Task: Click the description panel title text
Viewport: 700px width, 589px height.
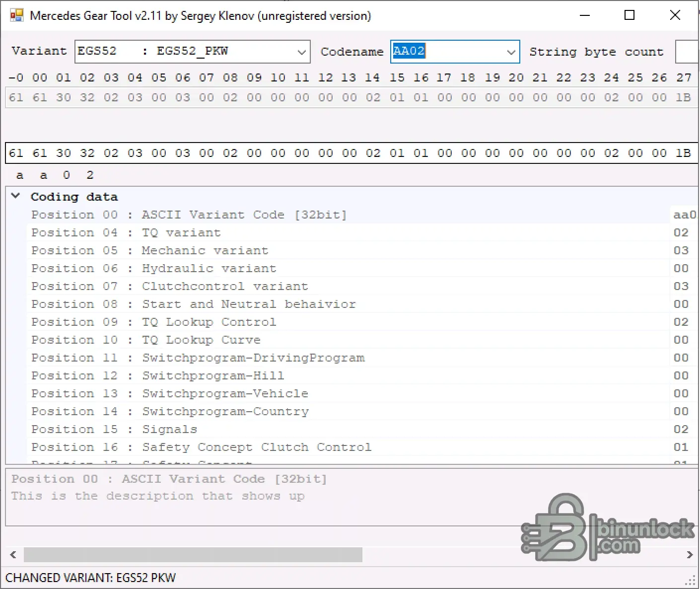Action: pos(169,479)
